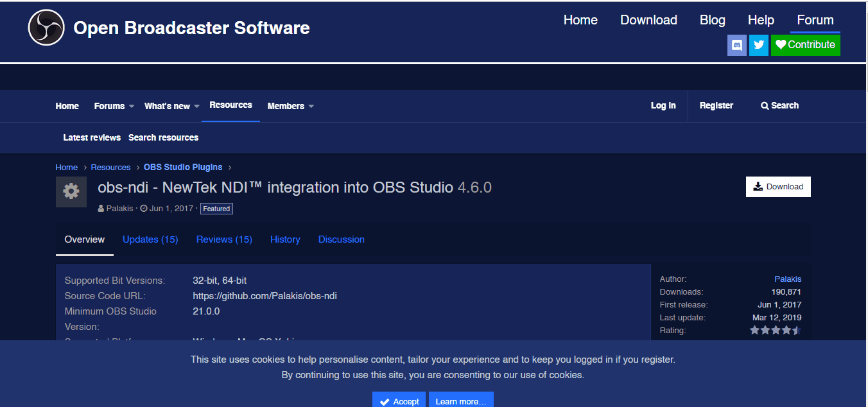Click the Contribute heart button
Image resolution: width=868 pixels, height=407 pixels.
[806, 45]
